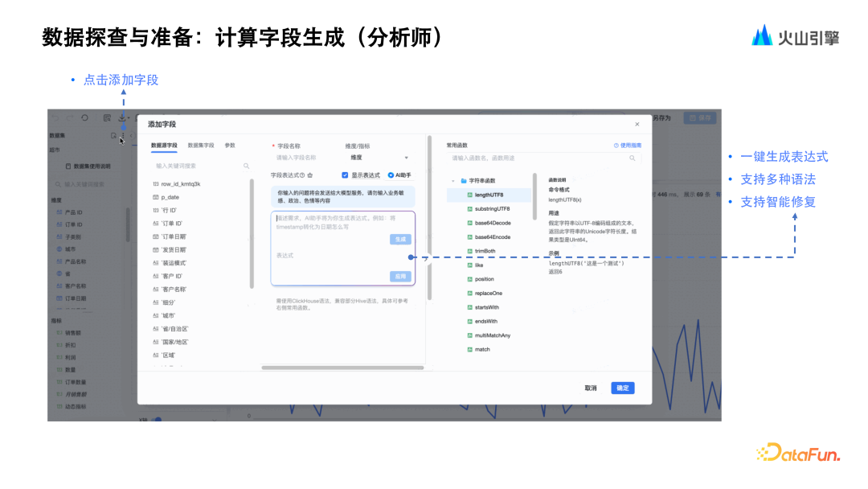
Task: Switch to the 参数 tab
Action: tap(230, 146)
